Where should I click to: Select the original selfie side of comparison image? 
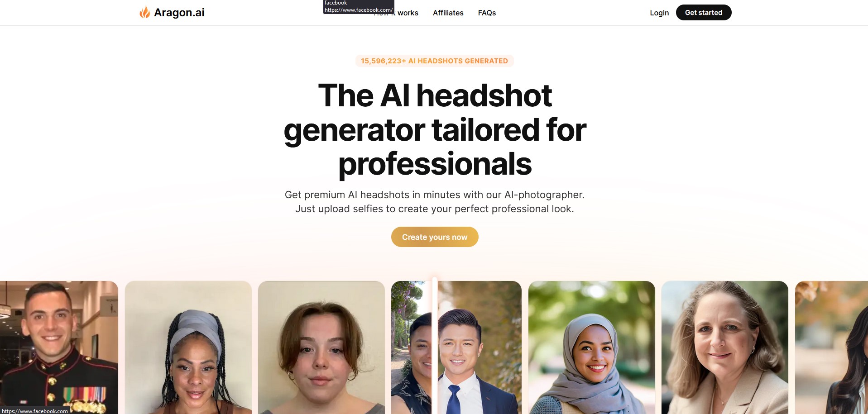[412, 347]
